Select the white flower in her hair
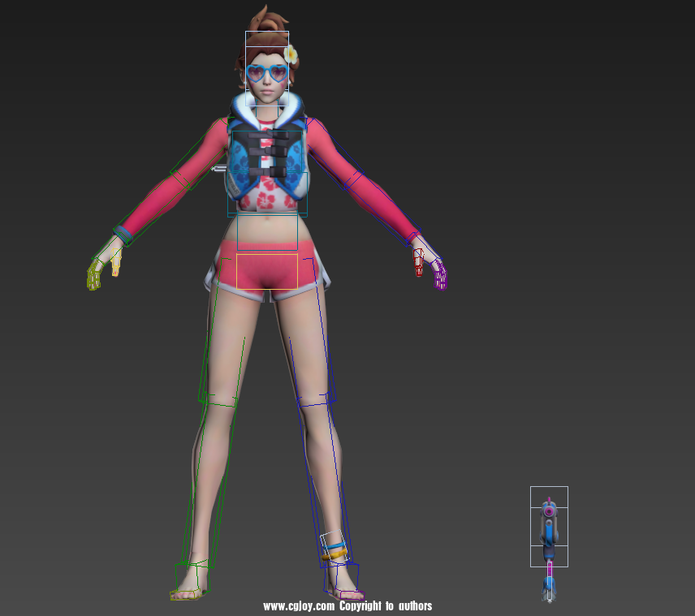Viewport: 695px width, 616px height. [x=289, y=55]
